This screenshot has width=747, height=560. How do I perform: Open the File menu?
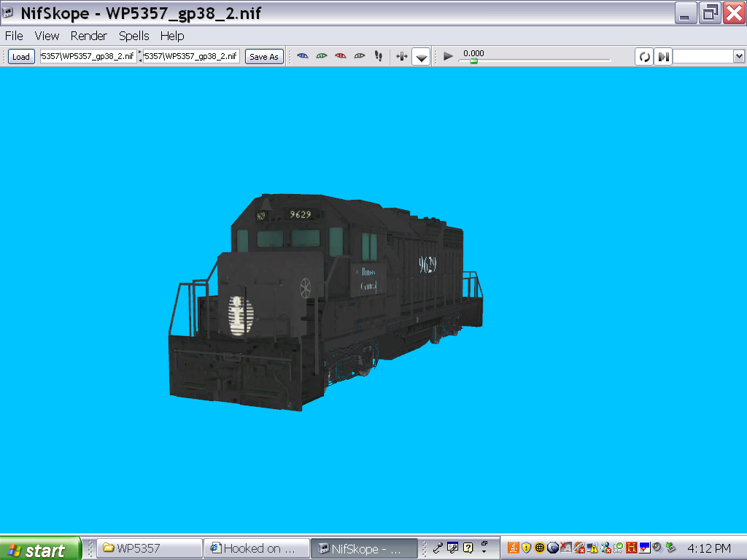[14, 36]
